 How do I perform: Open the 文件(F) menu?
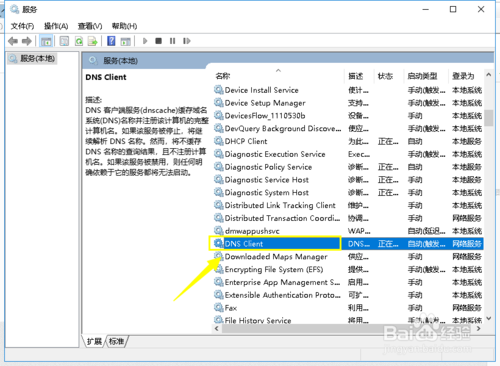[x=22, y=26]
